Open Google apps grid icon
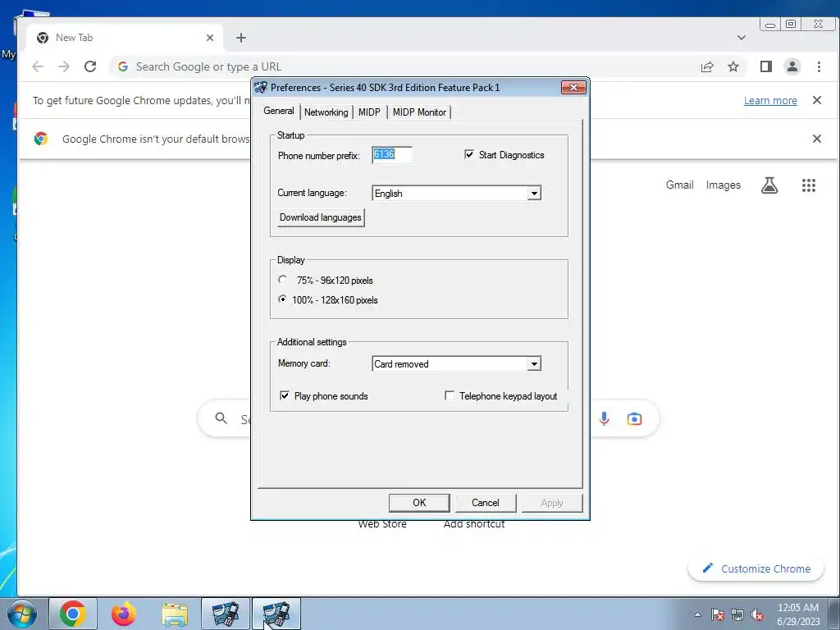This screenshot has width=840, height=630. tap(808, 185)
